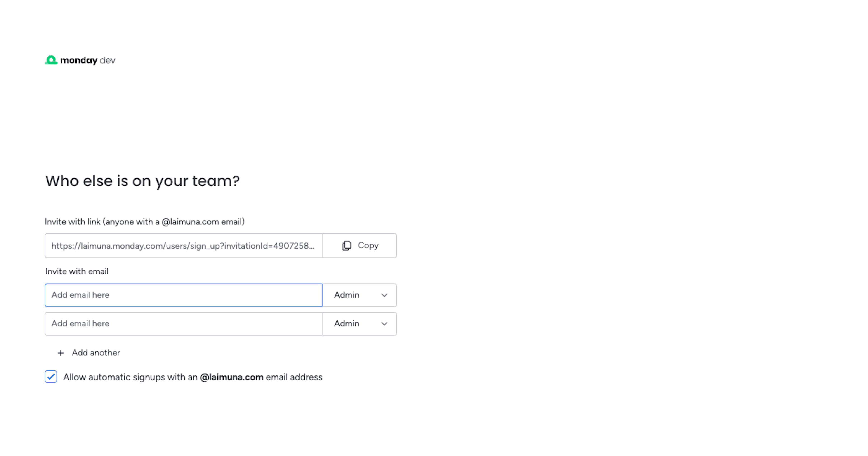This screenshot has width=868, height=456.
Task: Click the blue checkmark for automatic signups
Action: click(x=51, y=377)
